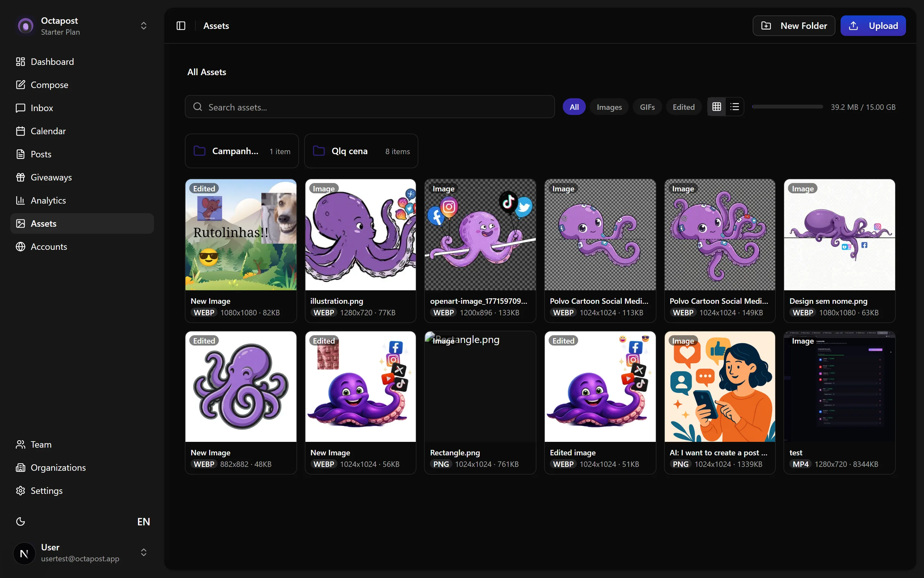Image resolution: width=924 pixels, height=578 pixels.
Task: Click the Rectangle.png file name
Action: (x=455, y=453)
